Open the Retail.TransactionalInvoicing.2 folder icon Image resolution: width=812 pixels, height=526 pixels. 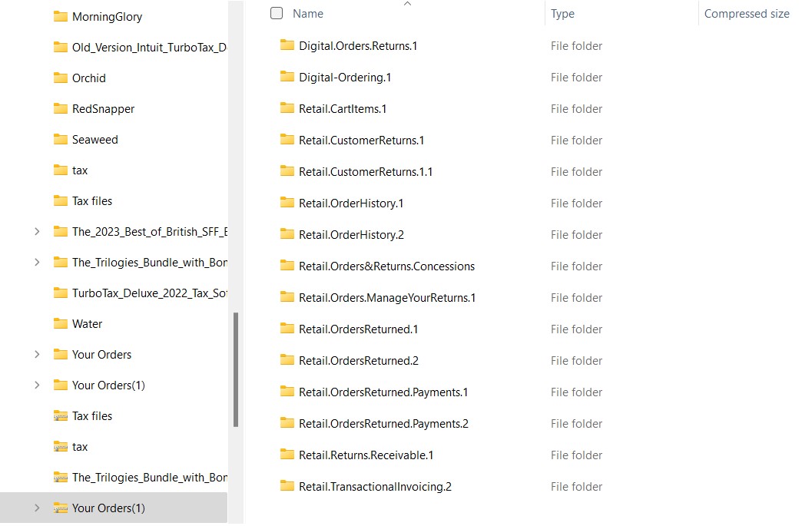point(286,486)
